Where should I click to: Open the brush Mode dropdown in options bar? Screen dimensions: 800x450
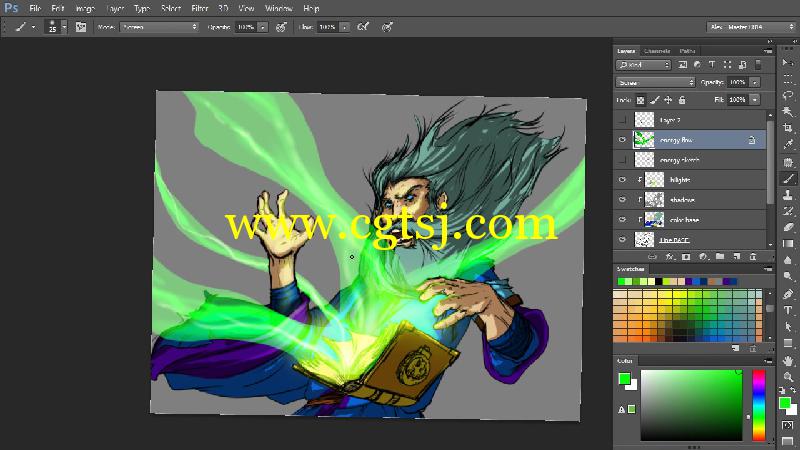tap(159, 27)
